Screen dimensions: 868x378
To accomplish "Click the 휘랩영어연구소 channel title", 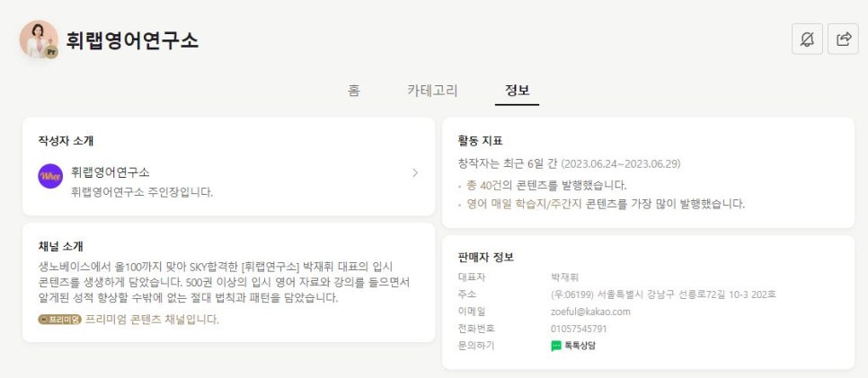I will (132, 40).
